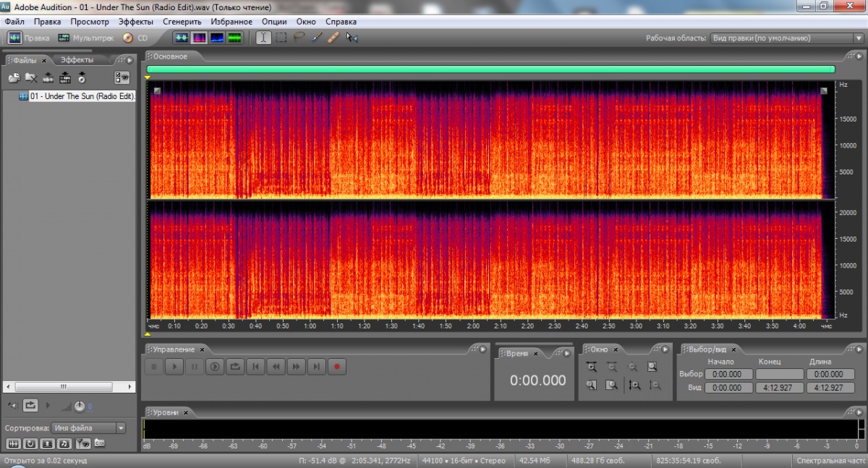Image resolution: width=868 pixels, height=468 pixels.
Task: Open the Справка menu
Action: point(341,22)
